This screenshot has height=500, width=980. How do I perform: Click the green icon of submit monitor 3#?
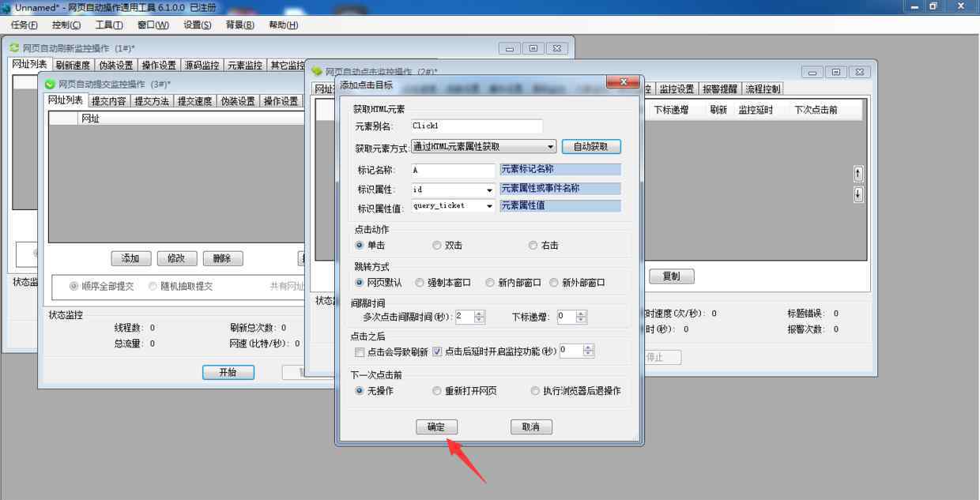pos(50,84)
